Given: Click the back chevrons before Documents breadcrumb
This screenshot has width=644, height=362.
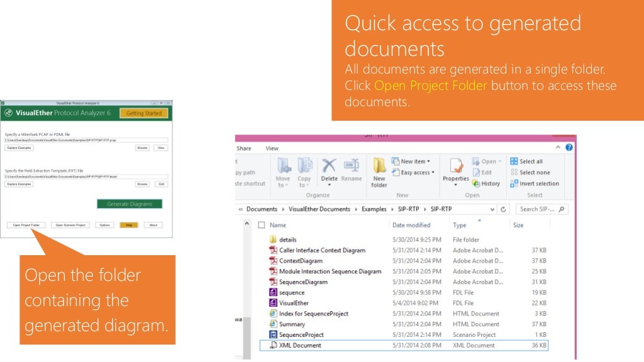Looking at the screenshot, I should (241, 209).
